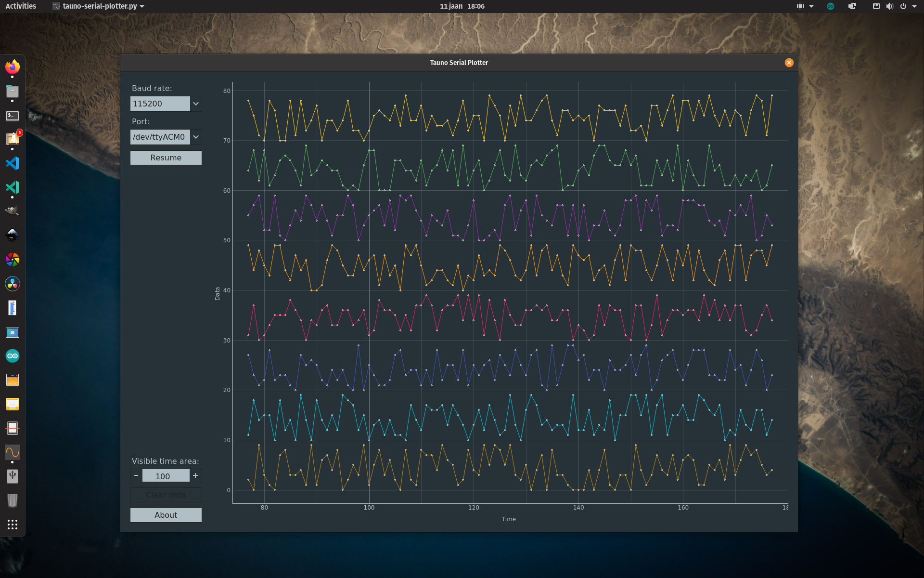Viewport: 924px width, 578px height.
Task: Click the Files icon in the sidebar dock
Action: (x=13, y=90)
